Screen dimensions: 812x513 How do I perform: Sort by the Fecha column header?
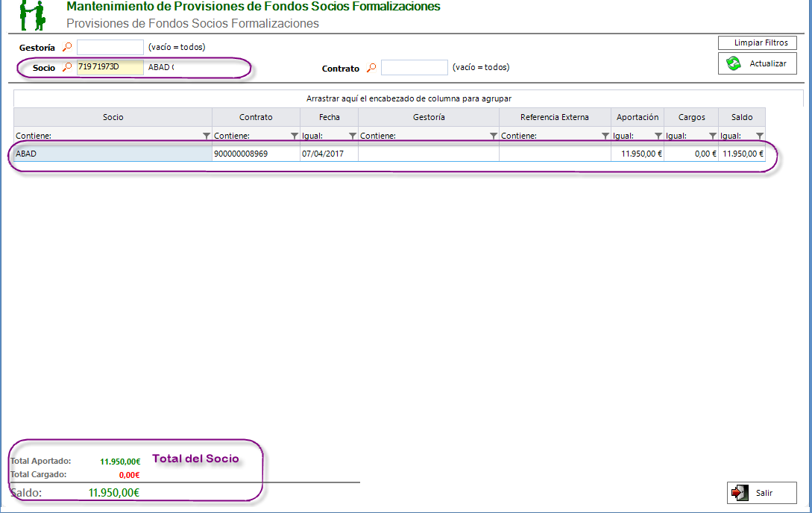(330, 117)
